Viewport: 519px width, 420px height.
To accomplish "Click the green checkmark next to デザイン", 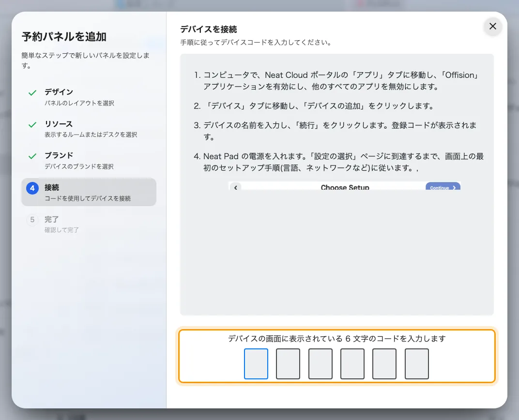I will coord(32,93).
